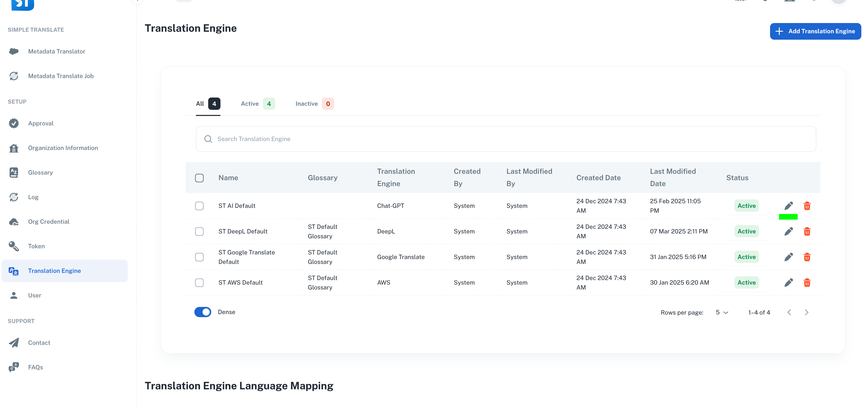This screenshot has width=868, height=407.
Task: Select the Metadata Translate Job sidebar icon
Action: 14,76
